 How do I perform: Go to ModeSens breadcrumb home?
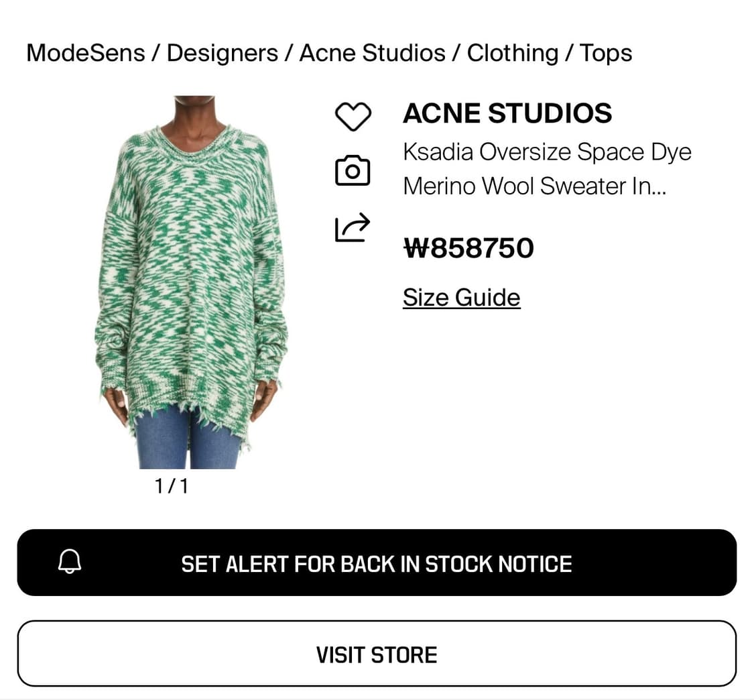click(x=86, y=53)
